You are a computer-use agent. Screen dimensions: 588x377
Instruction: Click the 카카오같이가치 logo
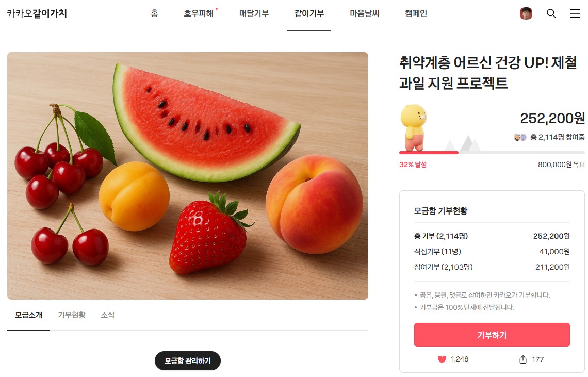[x=37, y=13]
